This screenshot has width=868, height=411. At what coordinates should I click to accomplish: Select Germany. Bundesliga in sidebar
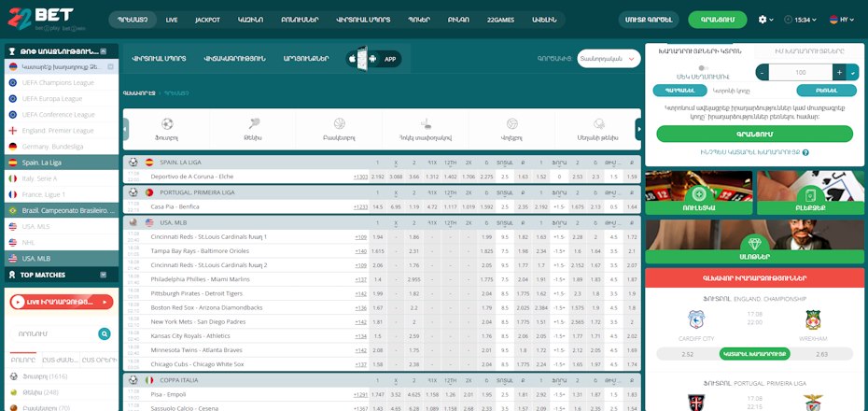(x=62, y=147)
